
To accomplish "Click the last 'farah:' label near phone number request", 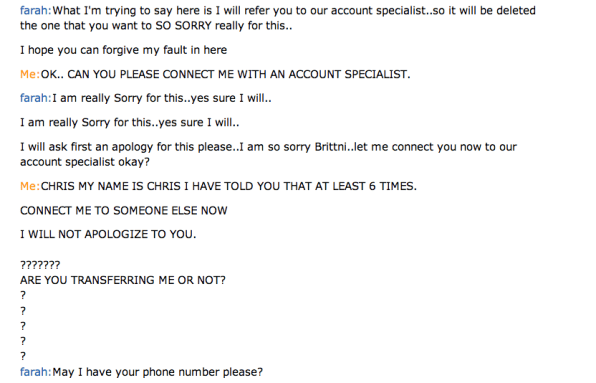I will click(35, 372).
